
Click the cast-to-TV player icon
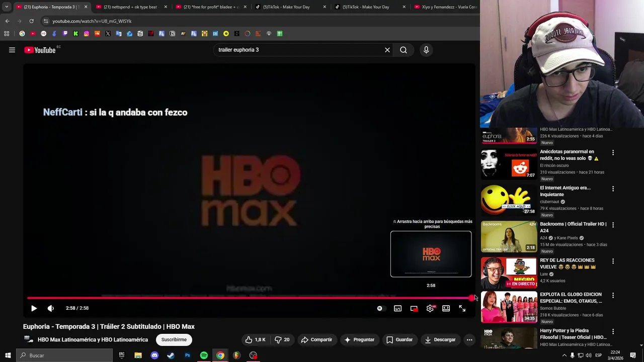(414, 308)
